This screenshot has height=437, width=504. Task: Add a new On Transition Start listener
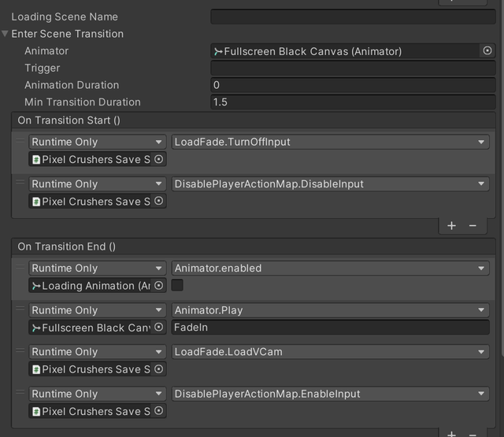pos(451,225)
